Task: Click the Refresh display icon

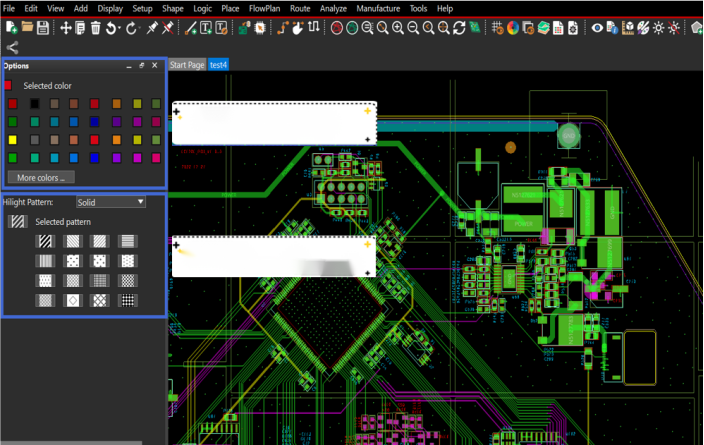Action: click(459, 28)
